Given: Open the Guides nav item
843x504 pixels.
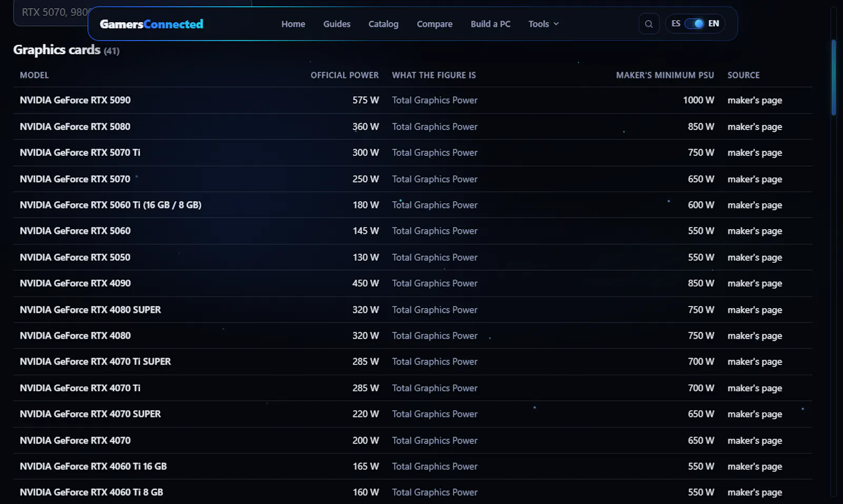Looking at the screenshot, I should pos(337,24).
